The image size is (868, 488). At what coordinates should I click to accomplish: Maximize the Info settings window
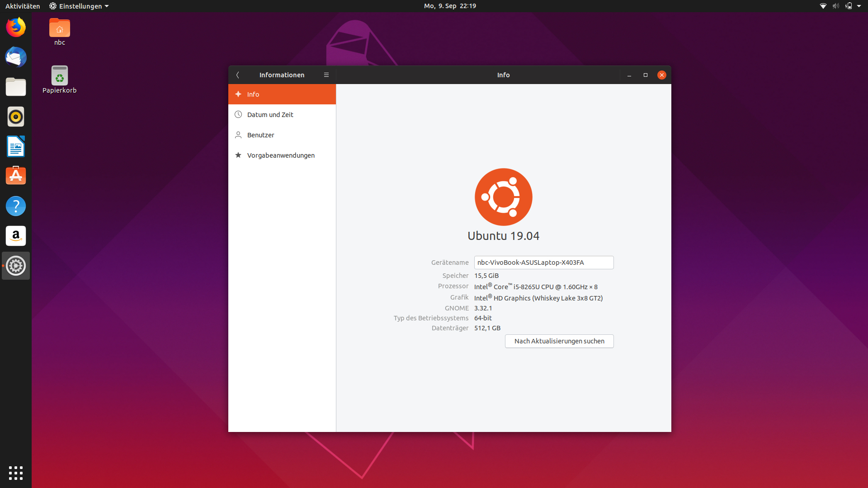[646, 75]
